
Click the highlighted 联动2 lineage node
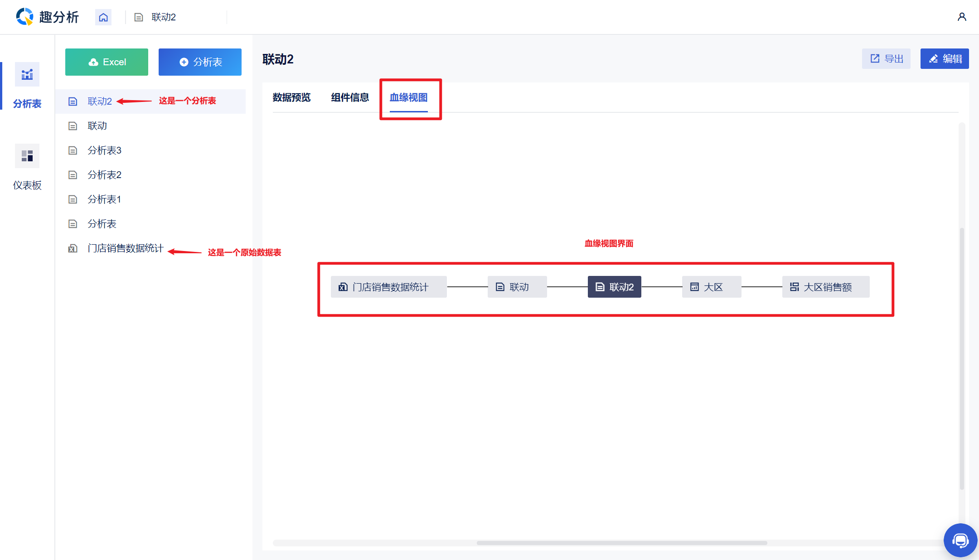(614, 287)
